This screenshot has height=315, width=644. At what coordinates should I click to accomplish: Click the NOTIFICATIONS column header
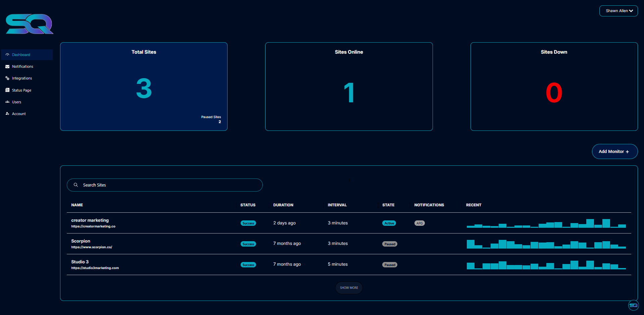[429, 205]
